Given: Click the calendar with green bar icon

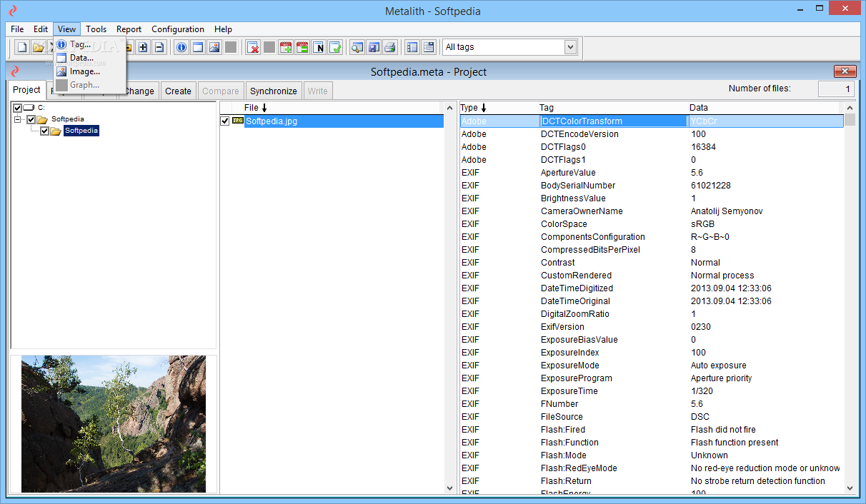Looking at the screenshot, I should tap(302, 48).
